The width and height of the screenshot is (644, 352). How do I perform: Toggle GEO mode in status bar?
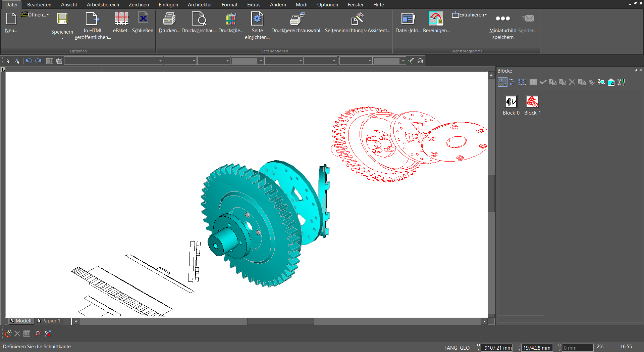465,348
